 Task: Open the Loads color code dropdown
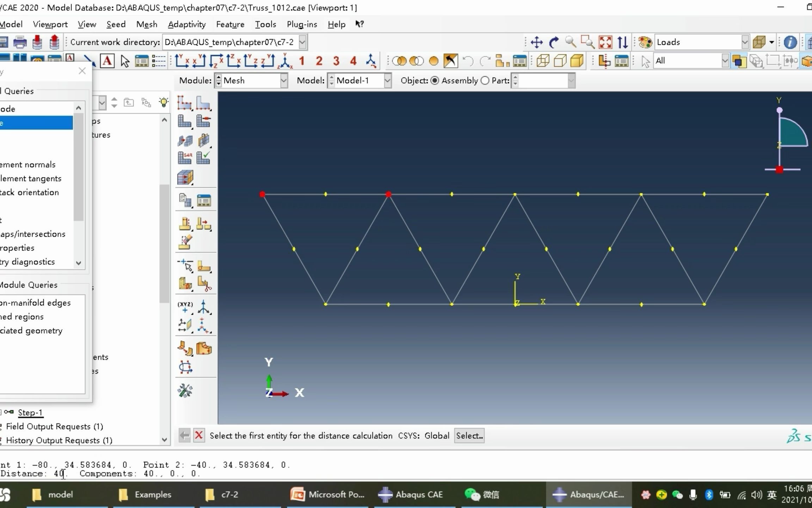(745, 42)
